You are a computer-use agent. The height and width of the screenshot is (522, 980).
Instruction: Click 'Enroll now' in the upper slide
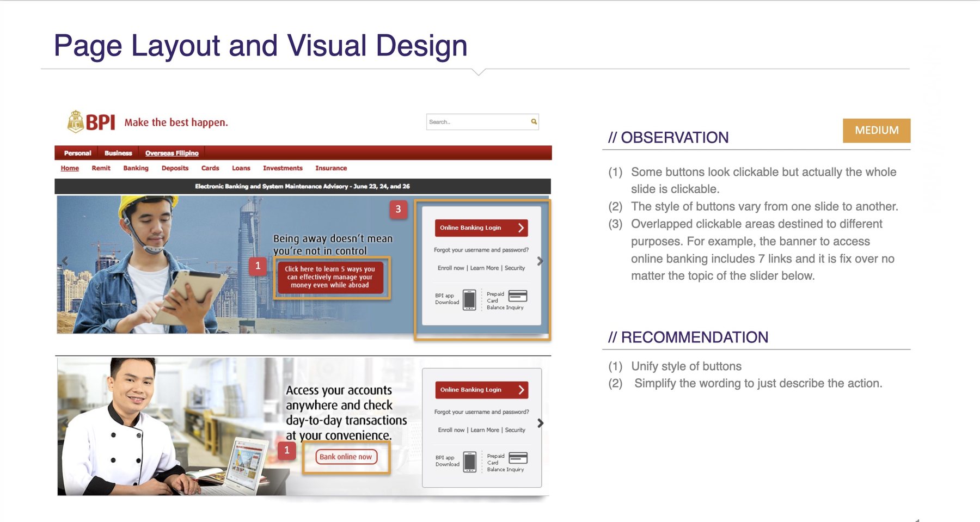pyautogui.click(x=451, y=268)
